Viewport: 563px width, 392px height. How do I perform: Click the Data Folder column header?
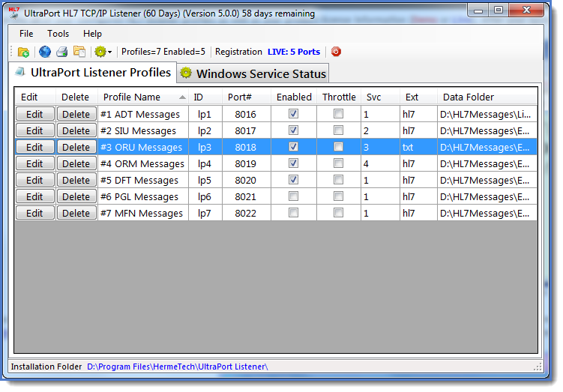click(x=487, y=97)
